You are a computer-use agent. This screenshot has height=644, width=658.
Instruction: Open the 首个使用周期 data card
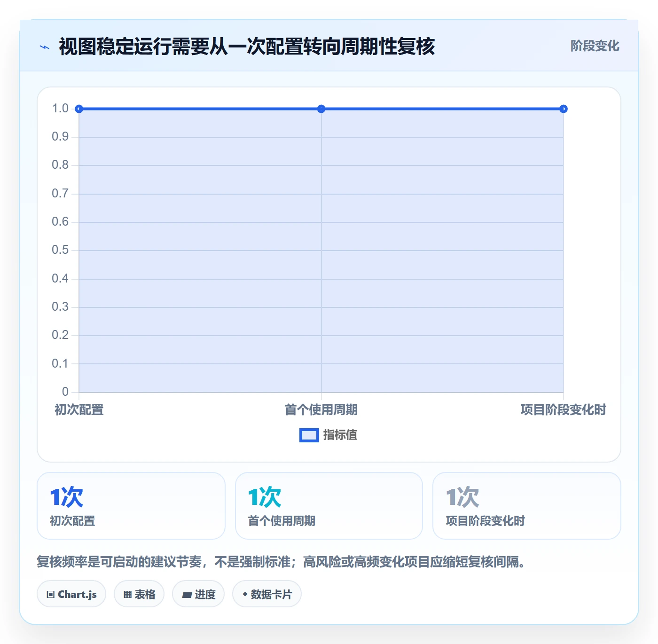(x=329, y=506)
